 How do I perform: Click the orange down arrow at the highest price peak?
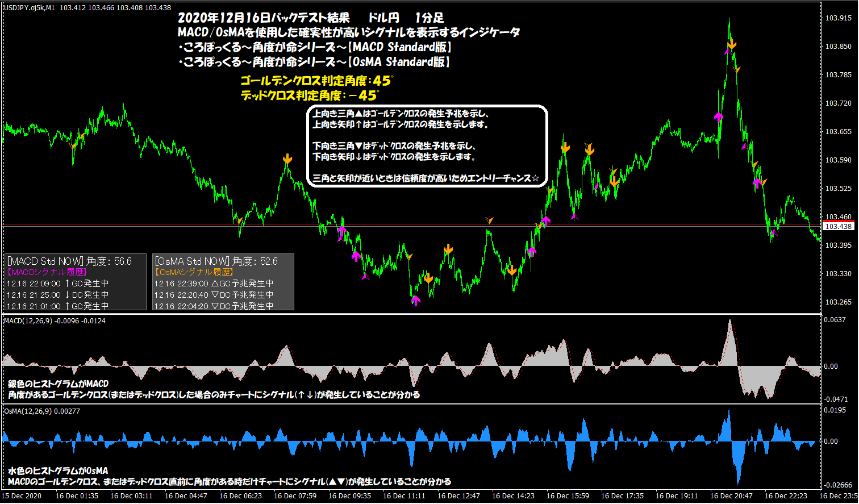732,43
